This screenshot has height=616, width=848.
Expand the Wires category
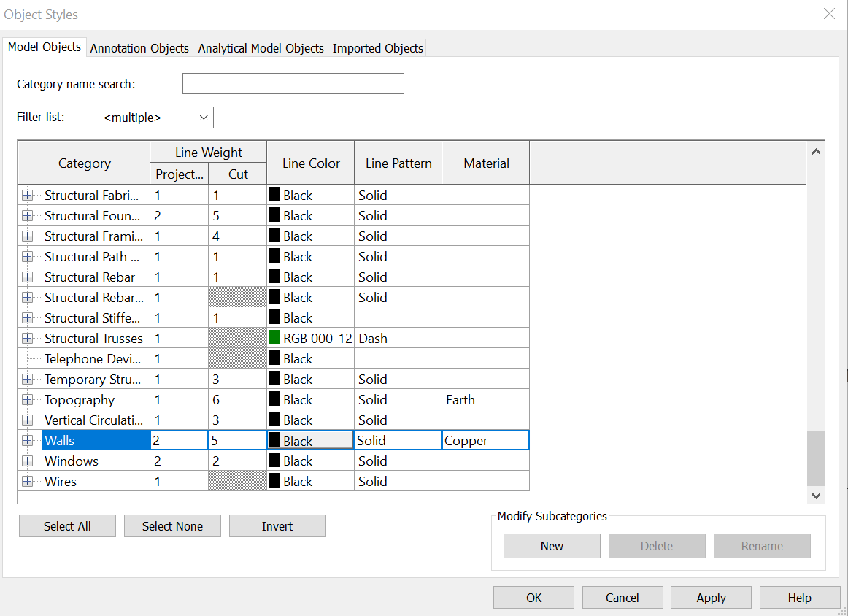pos(27,481)
